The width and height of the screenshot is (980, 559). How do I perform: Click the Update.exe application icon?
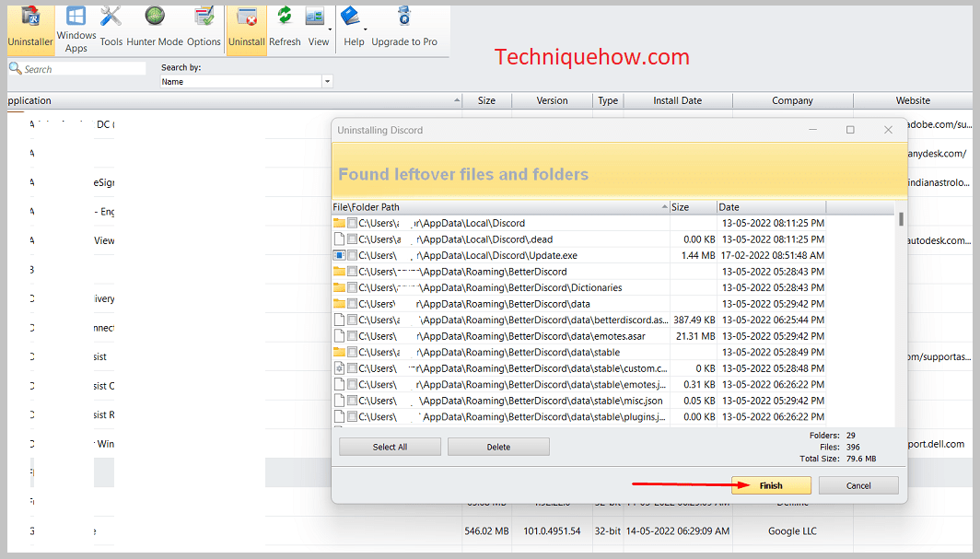click(x=339, y=255)
